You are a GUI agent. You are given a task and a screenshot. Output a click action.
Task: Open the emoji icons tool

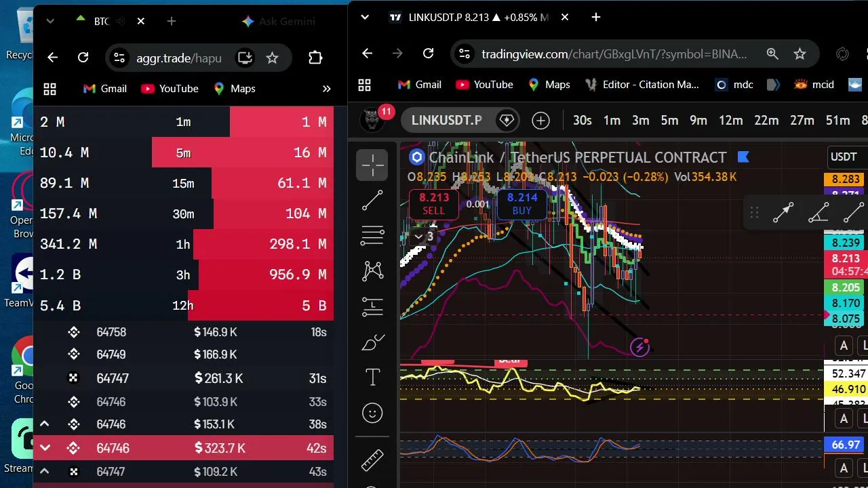(372, 413)
